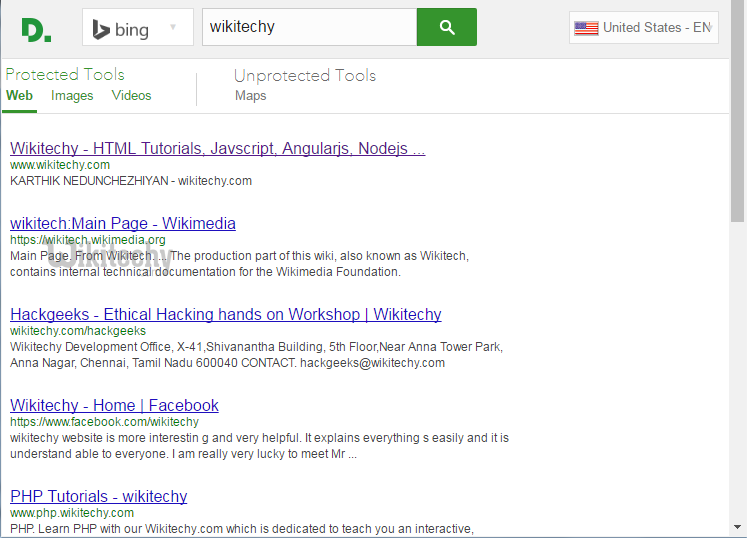Open the United States - EN region selector
Image resolution: width=747 pixels, height=538 pixels.
coord(644,28)
